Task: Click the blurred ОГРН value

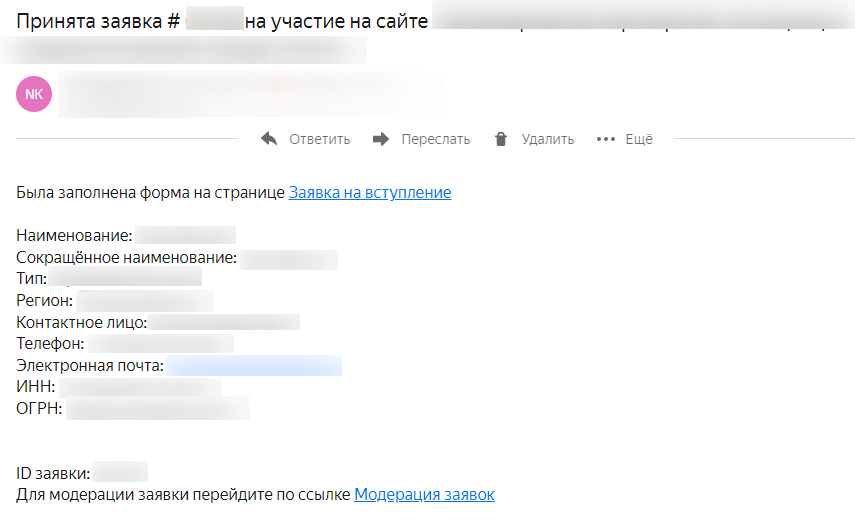Action: point(158,408)
